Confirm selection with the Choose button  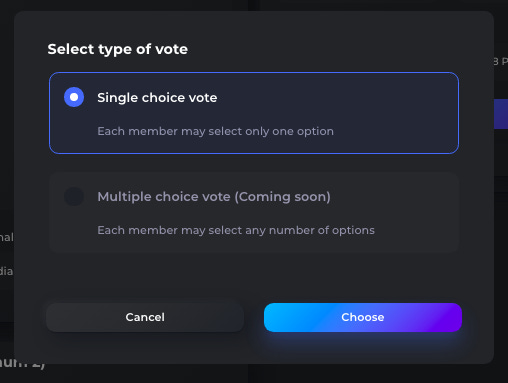click(363, 317)
